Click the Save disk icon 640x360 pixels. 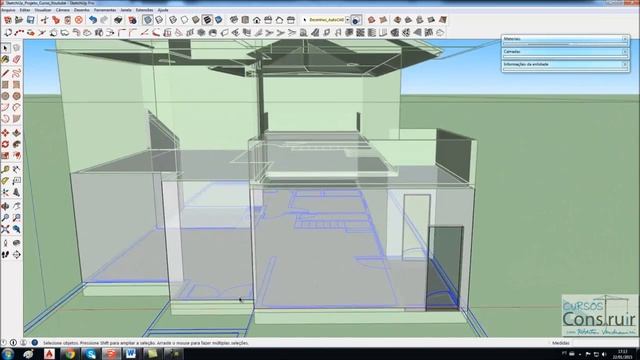point(31,20)
